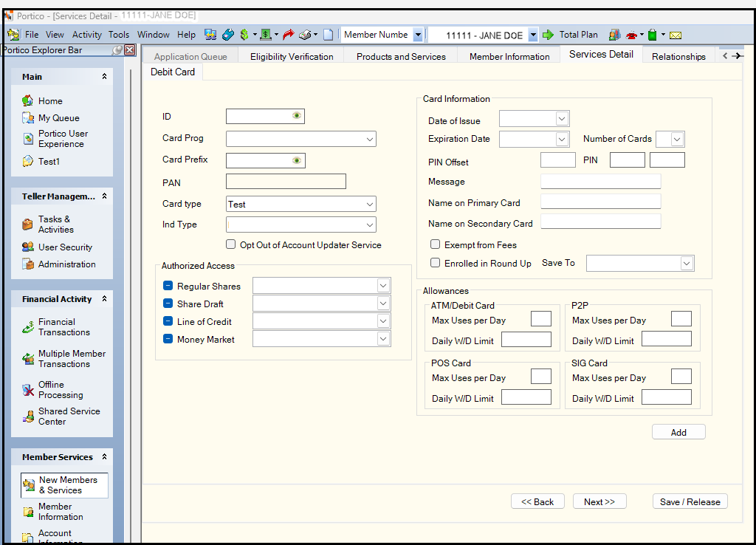
Task: Open the Tools menu
Action: point(119,35)
